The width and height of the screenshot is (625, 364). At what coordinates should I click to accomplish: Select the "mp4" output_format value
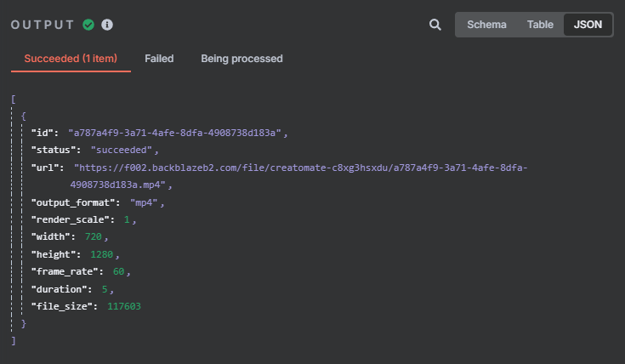(x=146, y=202)
